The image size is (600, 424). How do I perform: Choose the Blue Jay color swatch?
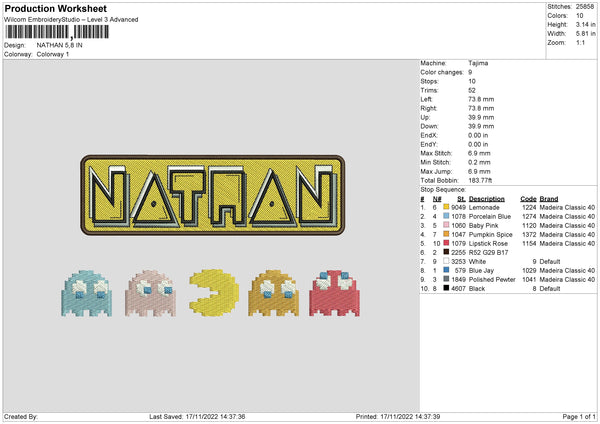(x=446, y=270)
